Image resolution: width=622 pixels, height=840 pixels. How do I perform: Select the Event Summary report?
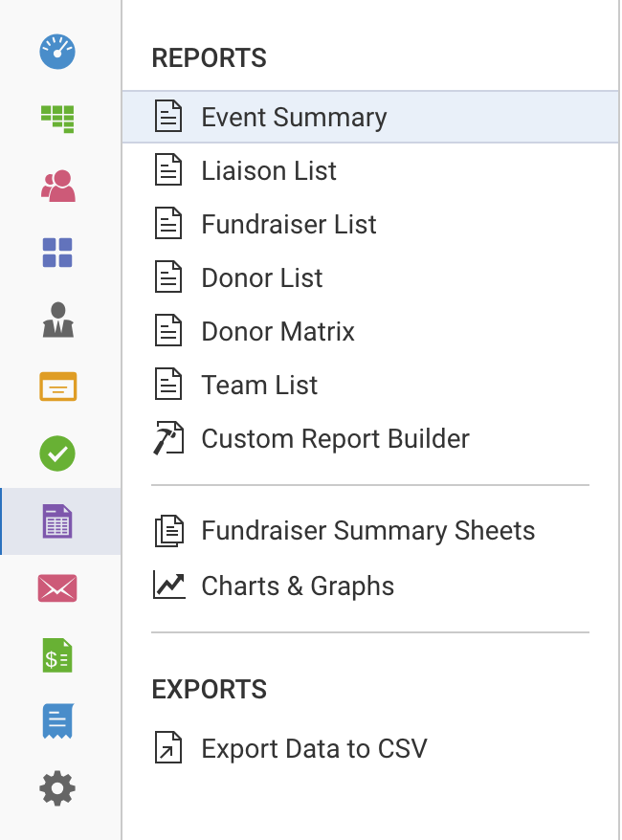pos(293,117)
